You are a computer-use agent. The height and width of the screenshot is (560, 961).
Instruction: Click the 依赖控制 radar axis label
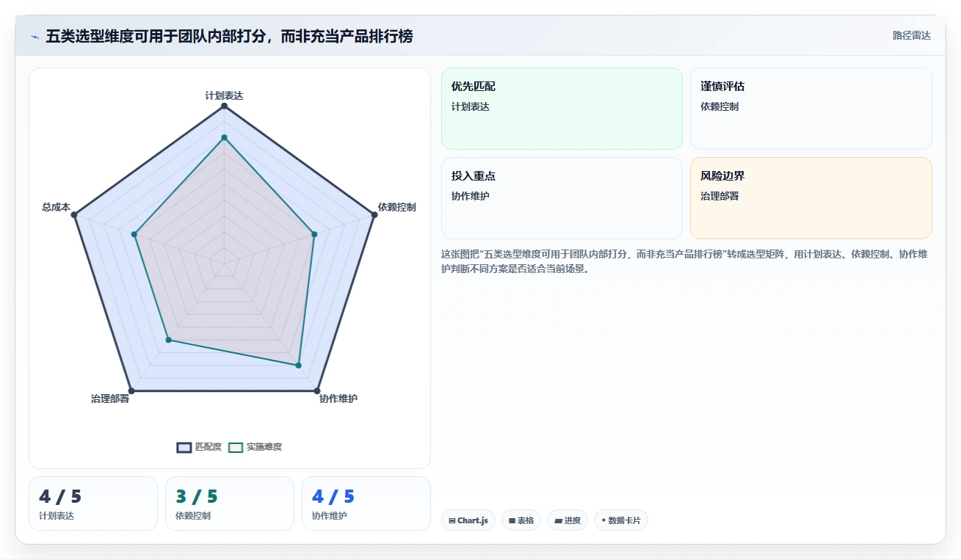[x=397, y=207]
